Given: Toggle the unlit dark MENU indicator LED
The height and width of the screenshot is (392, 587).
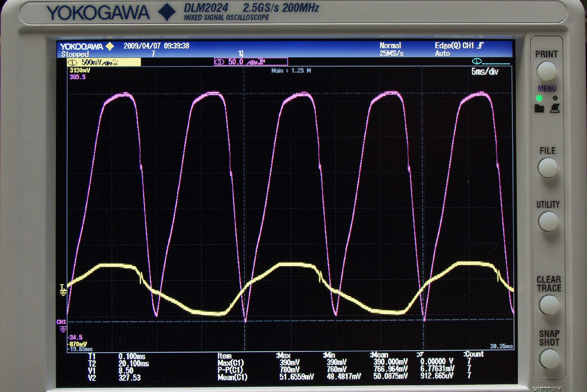Looking at the screenshot, I should coord(555,98).
